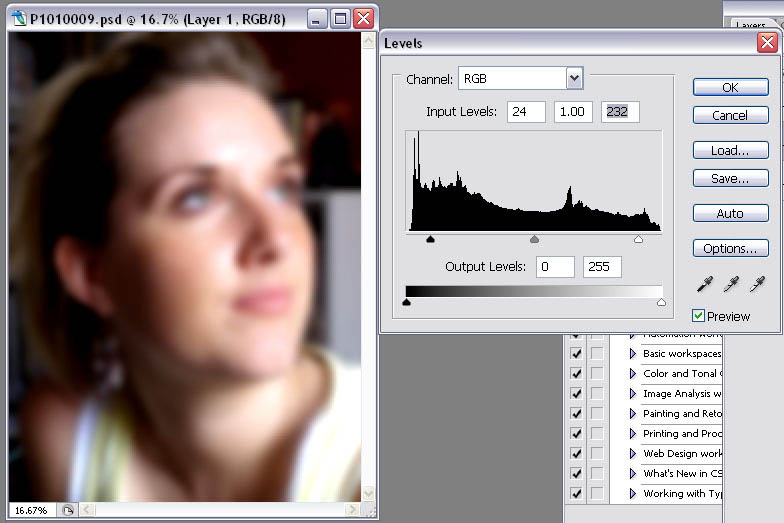Toggle the checkmark for Painting and Retouching

576,414
